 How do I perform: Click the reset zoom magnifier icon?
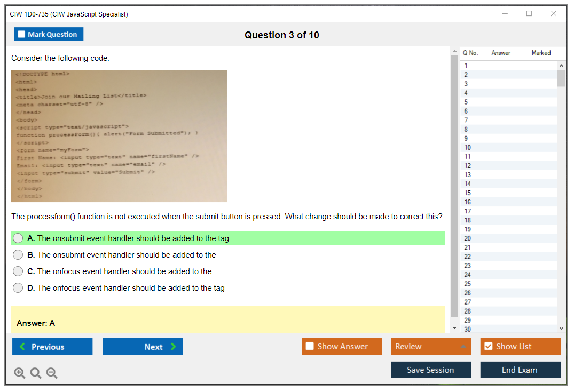[36, 373]
